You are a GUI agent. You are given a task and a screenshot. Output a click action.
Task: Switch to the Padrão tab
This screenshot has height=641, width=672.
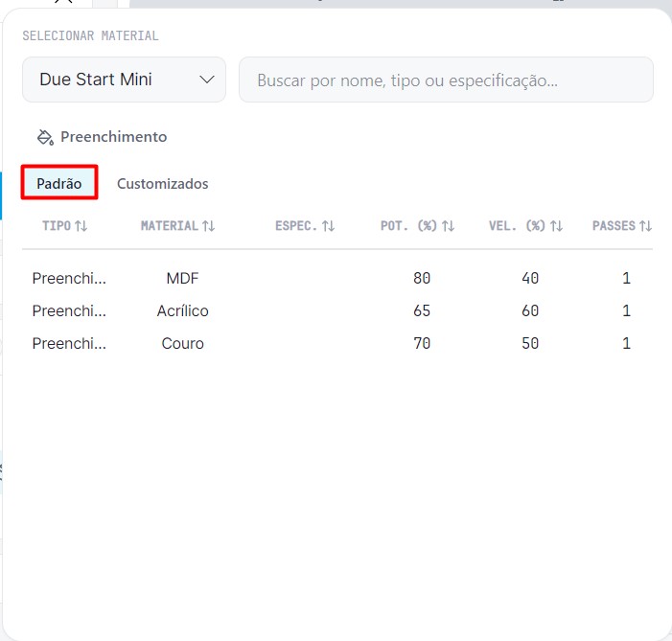pos(59,183)
